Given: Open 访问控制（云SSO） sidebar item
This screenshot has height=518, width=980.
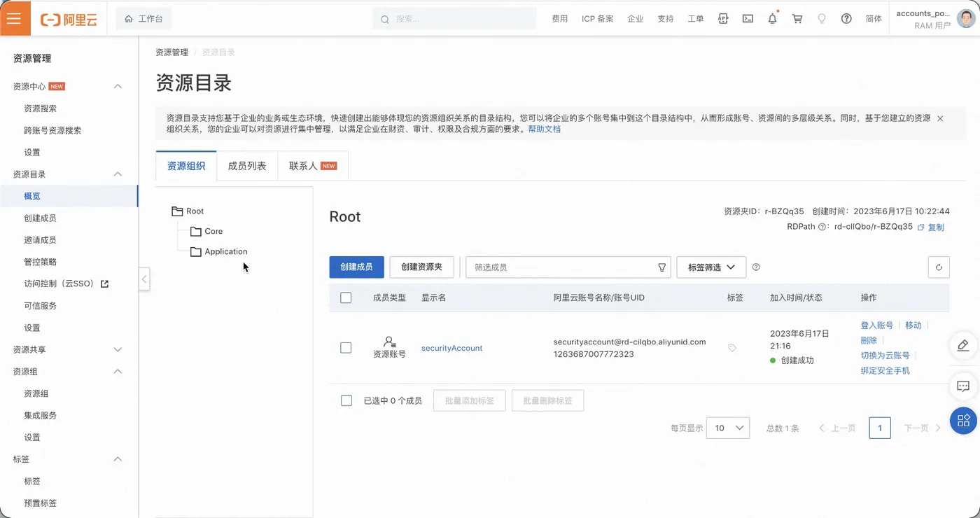Looking at the screenshot, I should (66, 283).
